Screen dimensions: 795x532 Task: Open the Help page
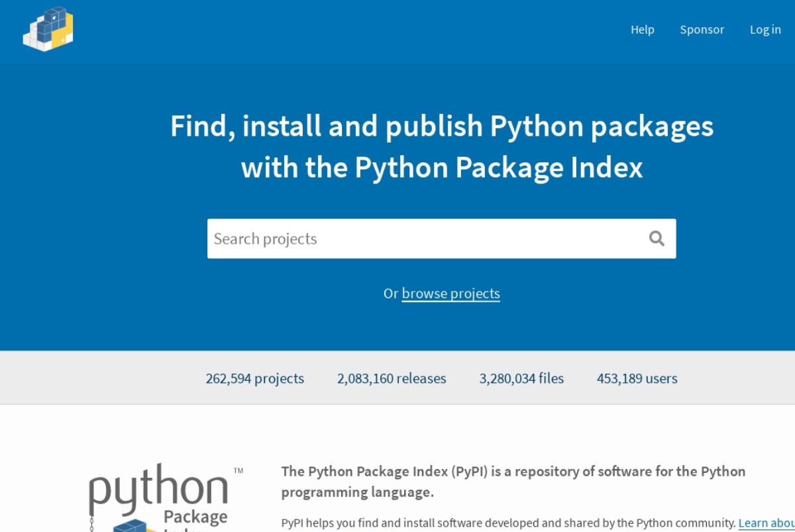pyautogui.click(x=642, y=30)
